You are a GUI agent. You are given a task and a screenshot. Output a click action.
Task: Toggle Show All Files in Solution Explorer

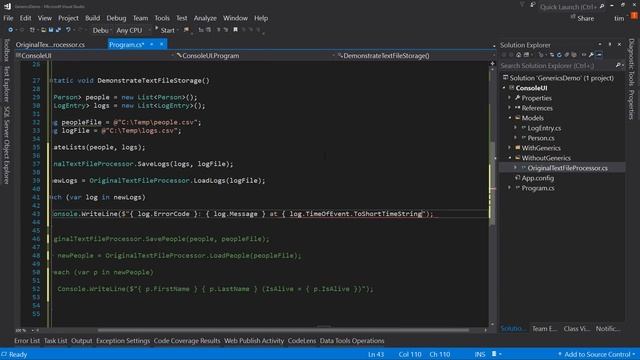pyautogui.click(x=574, y=55)
